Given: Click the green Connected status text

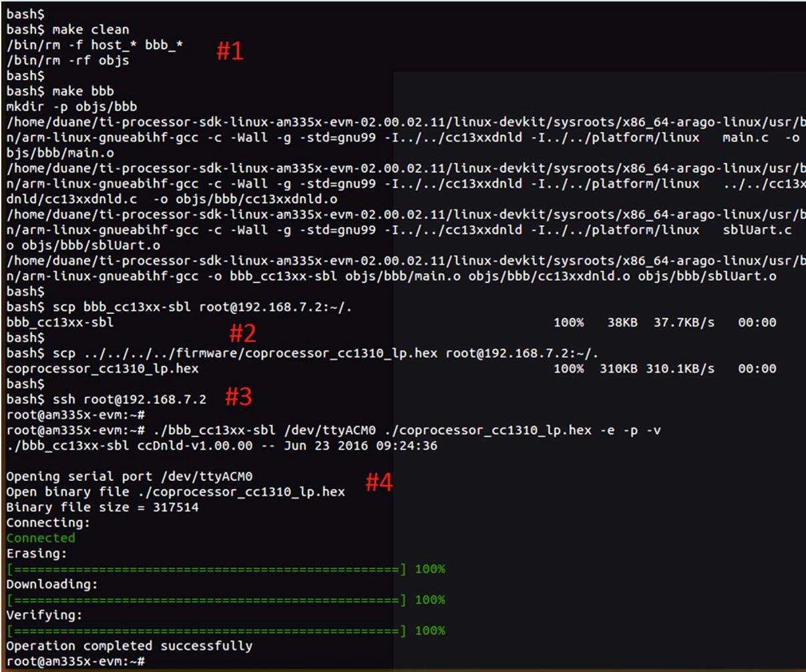Looking at the screenshot, I should 41,538.
